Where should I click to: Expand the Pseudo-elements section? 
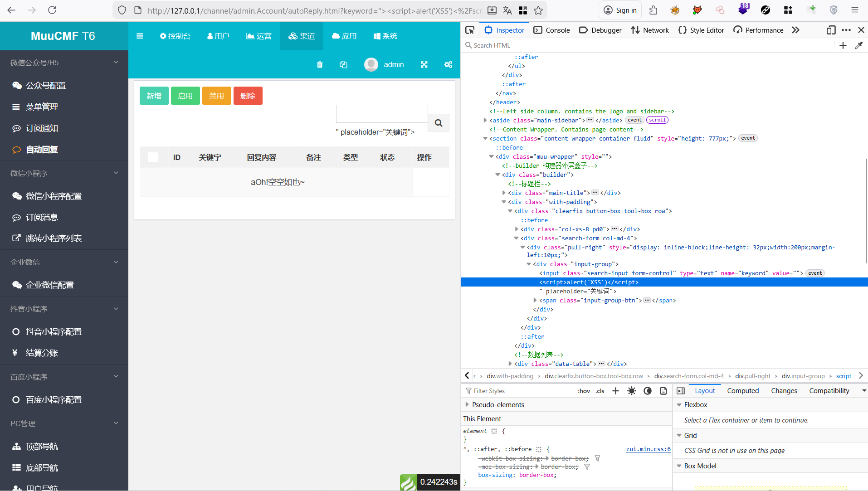[x=467, y=404]
